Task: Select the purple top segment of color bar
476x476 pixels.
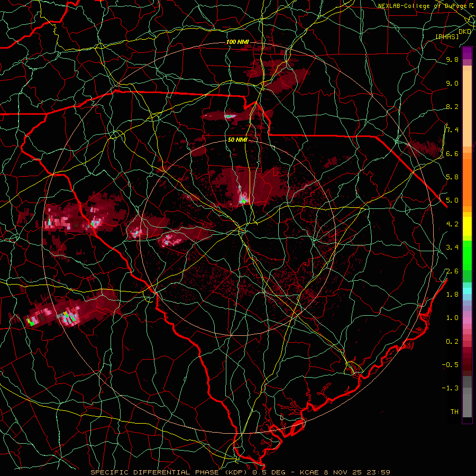Action: [467, 53]
